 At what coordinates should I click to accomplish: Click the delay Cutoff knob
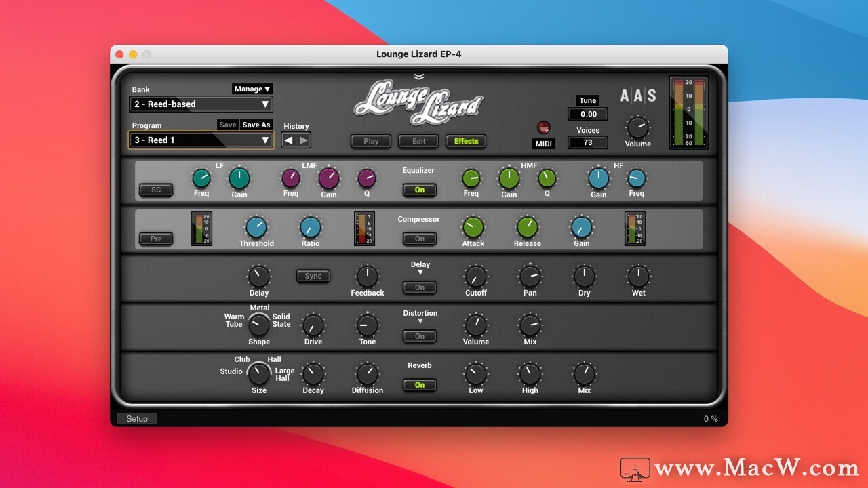point(476,277)
